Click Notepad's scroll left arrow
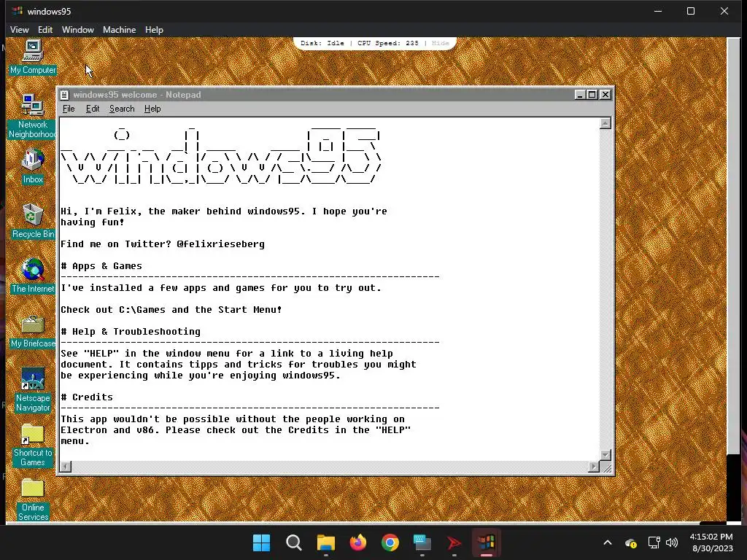 click(66, 466)
